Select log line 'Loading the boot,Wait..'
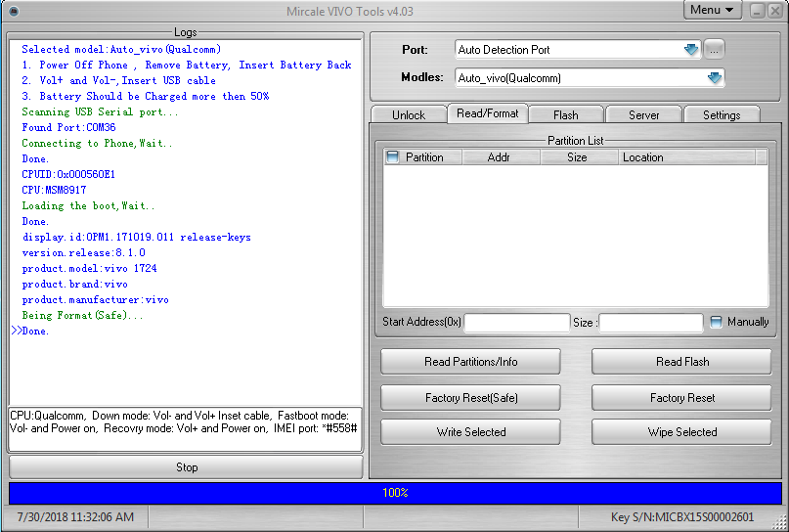 pos(88,205)
